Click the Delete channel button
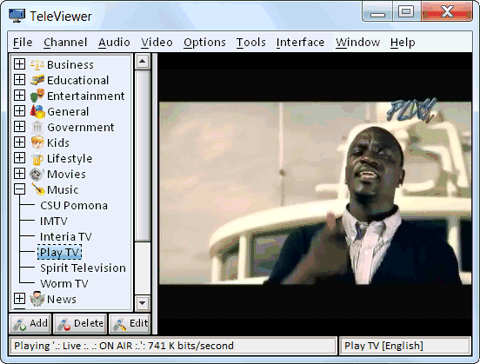The width and height of the screenshot is (480, 364). (80, 324)
